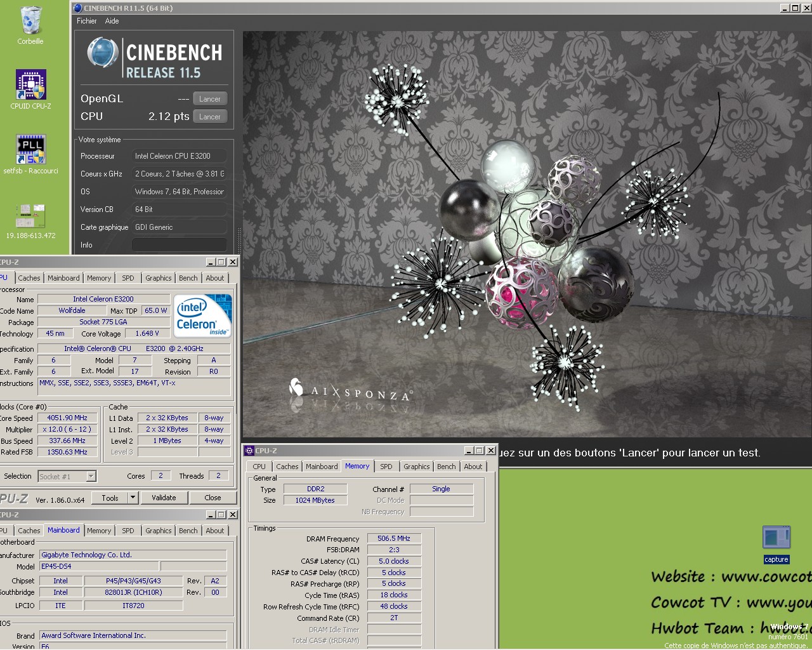Select Bench tab in Memory CPU-Z window
The image size is (812, 650).
point(447,467)
